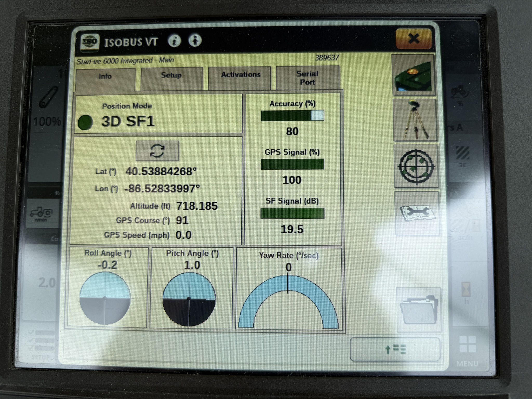Screen dimensions: 532x399
Task: Click the wrench 100% icon in background
Action: tap(48, 98)
